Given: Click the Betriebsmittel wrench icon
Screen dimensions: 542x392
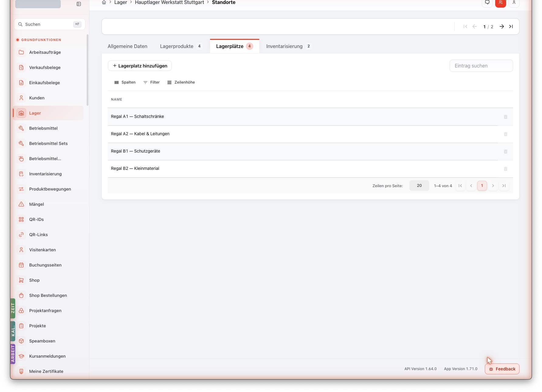Looking at the screenshot, I should [x=21, y=128].
